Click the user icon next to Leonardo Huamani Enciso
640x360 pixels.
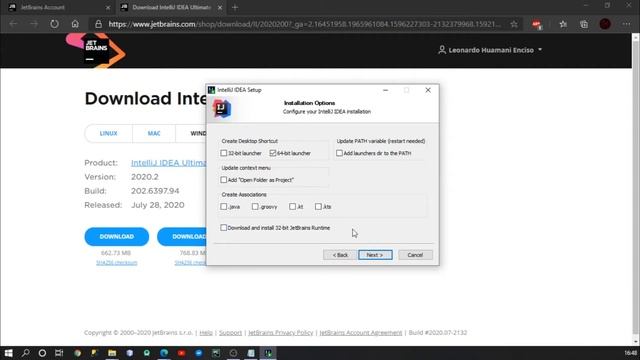pos(442,50)
